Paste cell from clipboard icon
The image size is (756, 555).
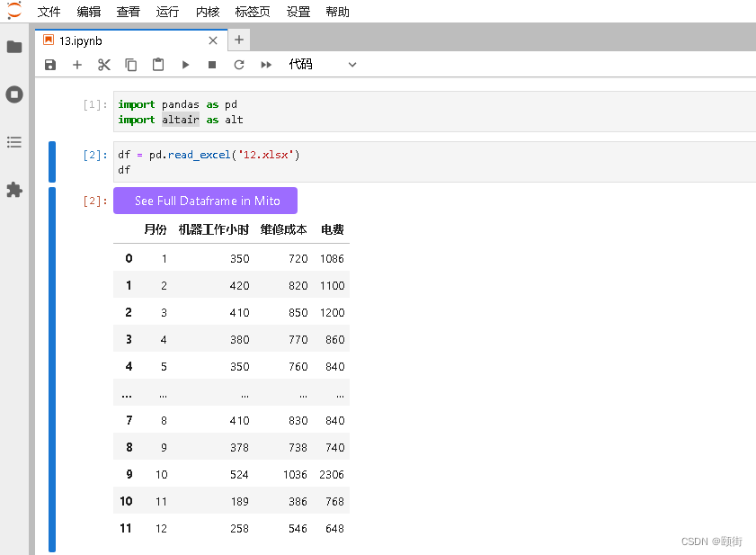[x=158, y=65]
